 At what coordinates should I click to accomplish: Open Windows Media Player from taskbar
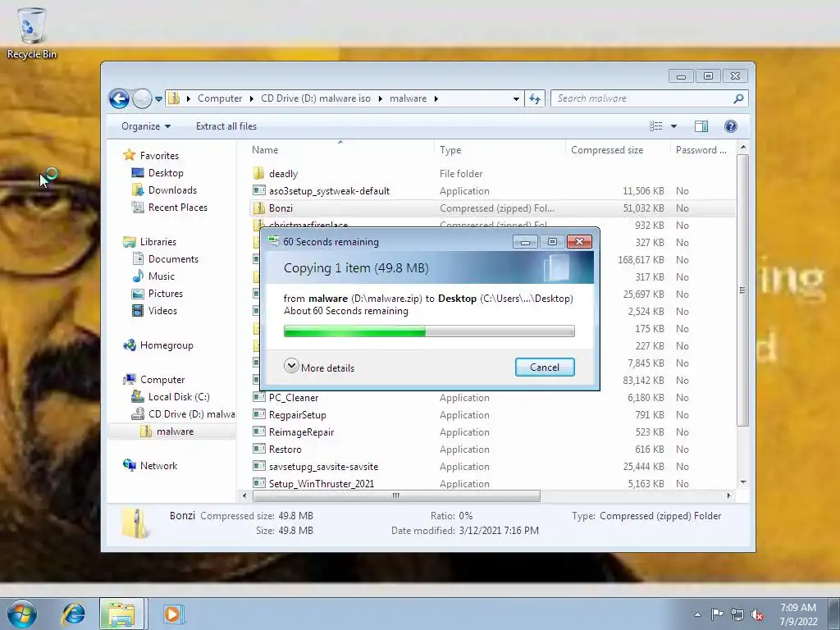coord(172,614)
